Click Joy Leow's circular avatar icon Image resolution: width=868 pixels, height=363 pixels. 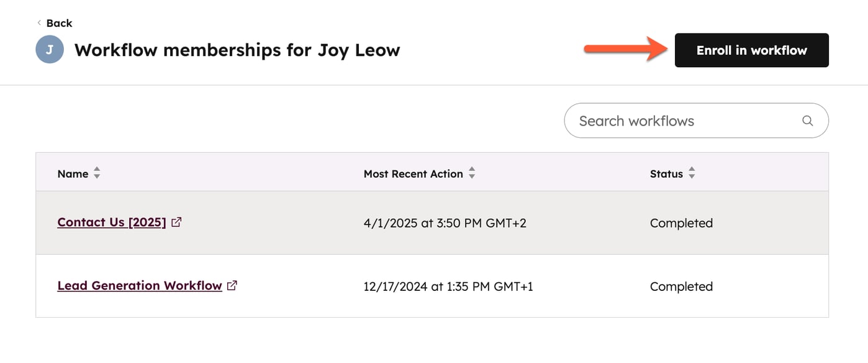click(49, 50)
